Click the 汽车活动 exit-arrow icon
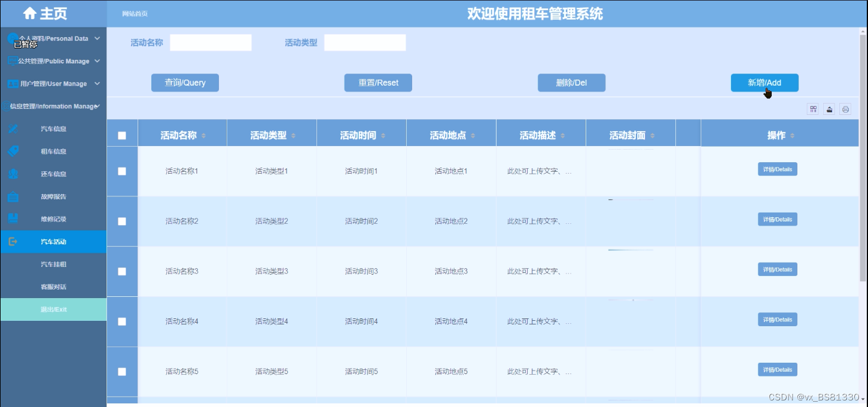This screenshot has height=407, width=868. pos(13,242)
